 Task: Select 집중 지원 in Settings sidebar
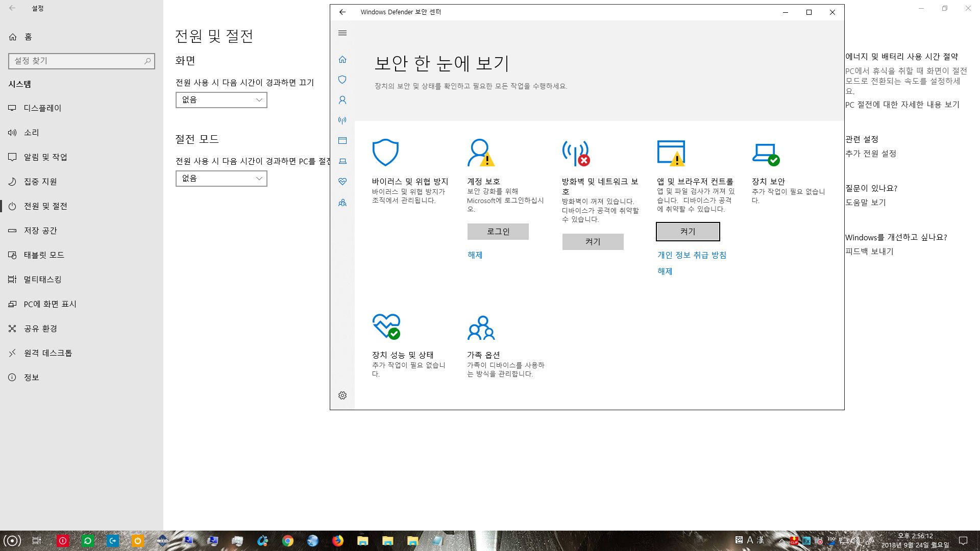pyautogui.click(x=82, y=182)
